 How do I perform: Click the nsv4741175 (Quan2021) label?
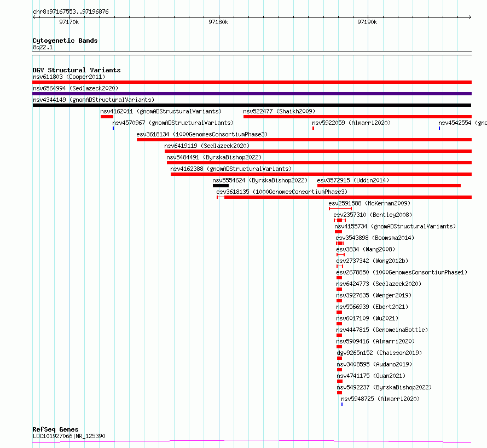coord(371,376)
